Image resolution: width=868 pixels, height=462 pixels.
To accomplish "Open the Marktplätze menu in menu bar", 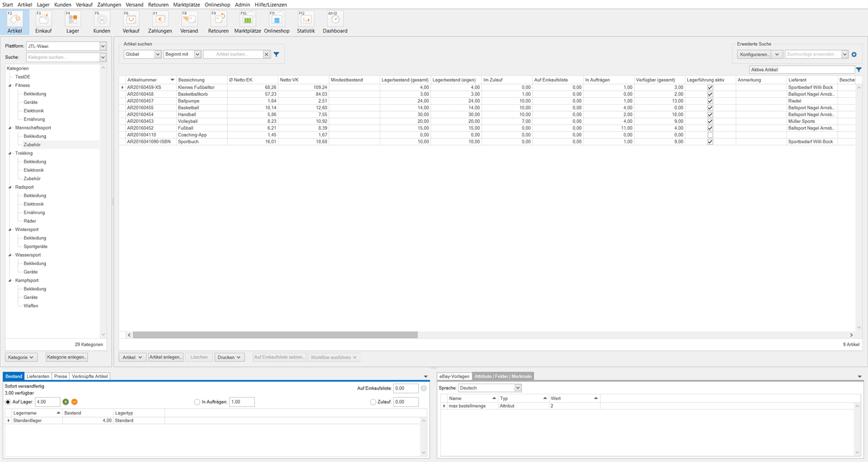I will tap(186, 5).
